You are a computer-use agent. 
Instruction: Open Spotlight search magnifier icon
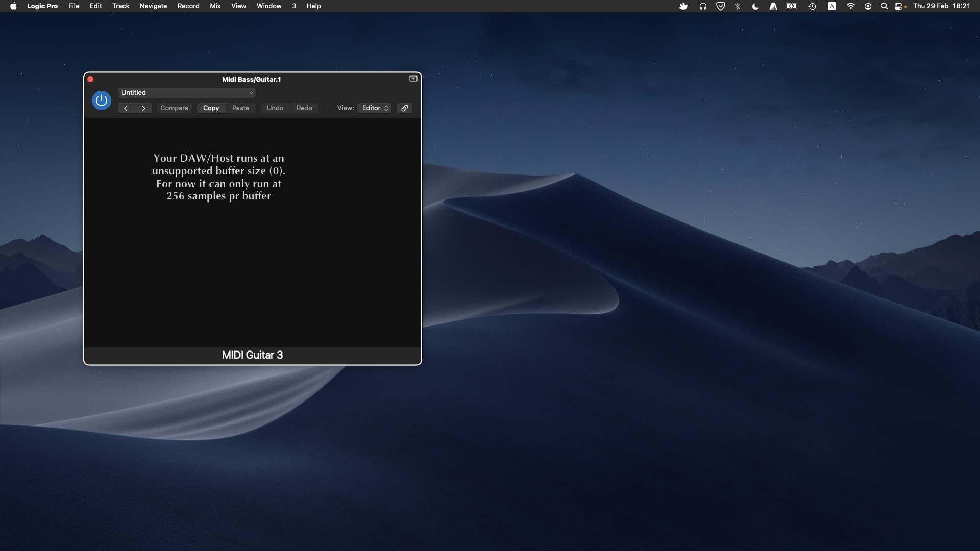(884, 6)
